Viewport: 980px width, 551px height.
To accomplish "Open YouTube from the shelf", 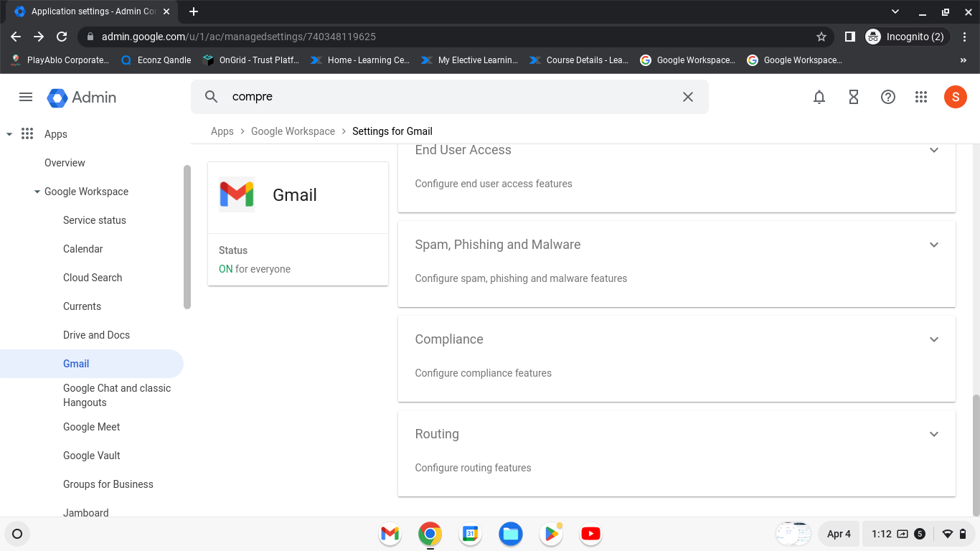I will pos(590,534).
